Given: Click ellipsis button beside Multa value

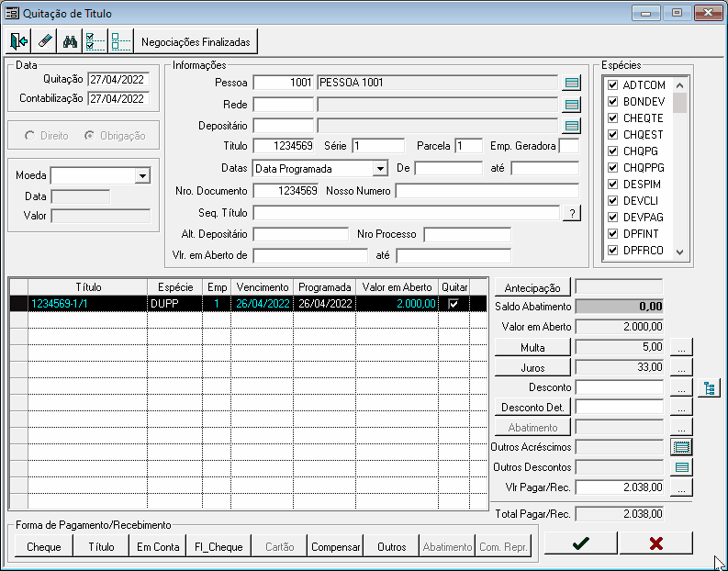Looking at the screenshot, I should click(x=681, y=348).
